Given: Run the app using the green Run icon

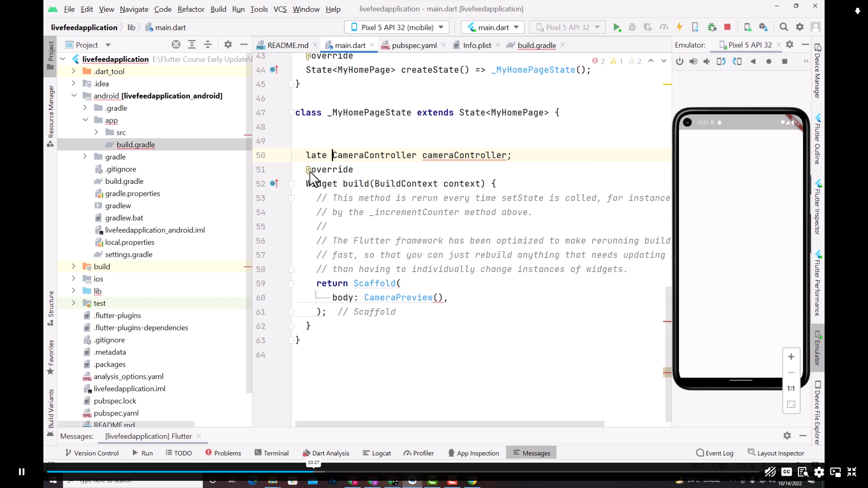Looking at the screenshot, I should (x=618, y=27).
